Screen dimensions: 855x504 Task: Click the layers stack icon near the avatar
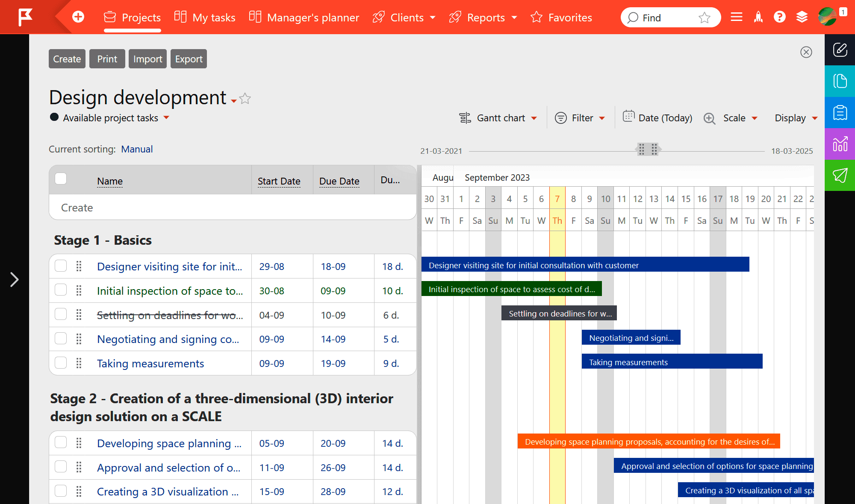pos(802,17)
